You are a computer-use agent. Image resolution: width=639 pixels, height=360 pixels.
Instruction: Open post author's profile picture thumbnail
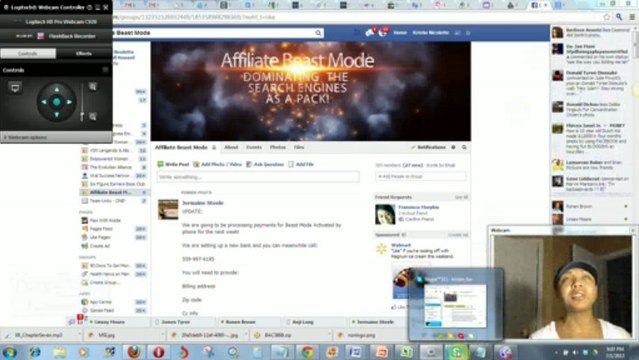pos(168,210)
